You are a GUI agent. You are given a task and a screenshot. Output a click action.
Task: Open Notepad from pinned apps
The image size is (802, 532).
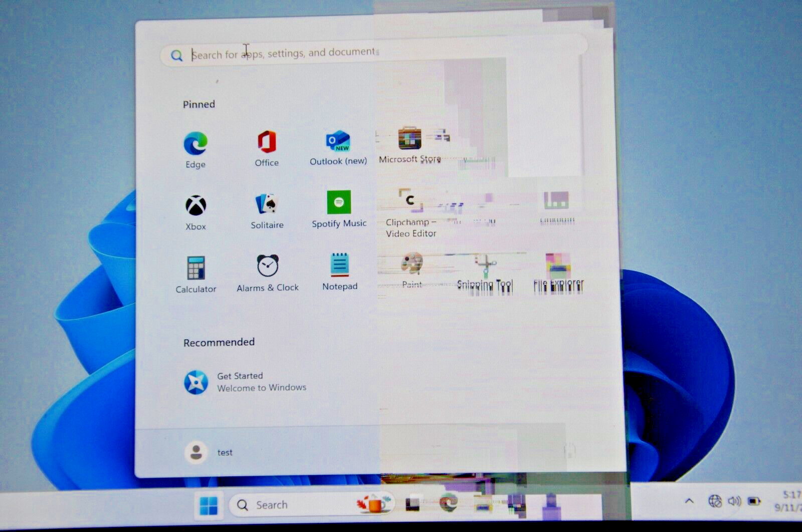340,272
